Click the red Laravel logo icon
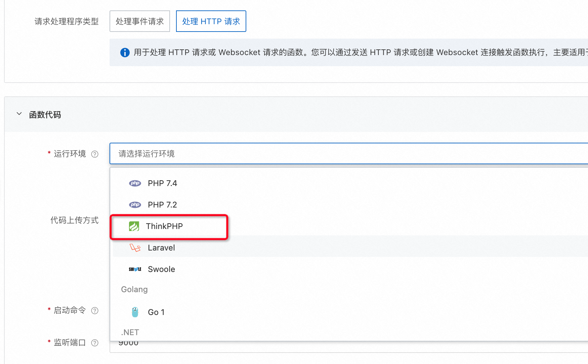 (135, 248)
